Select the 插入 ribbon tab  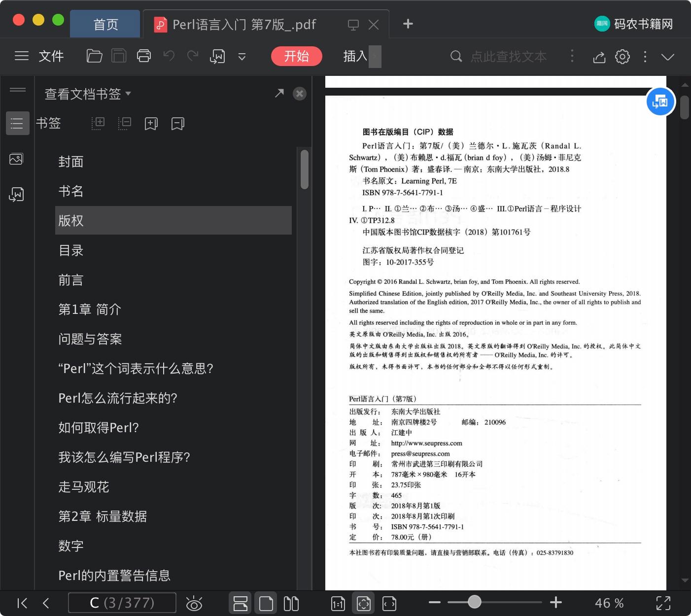tap(355, 56)
